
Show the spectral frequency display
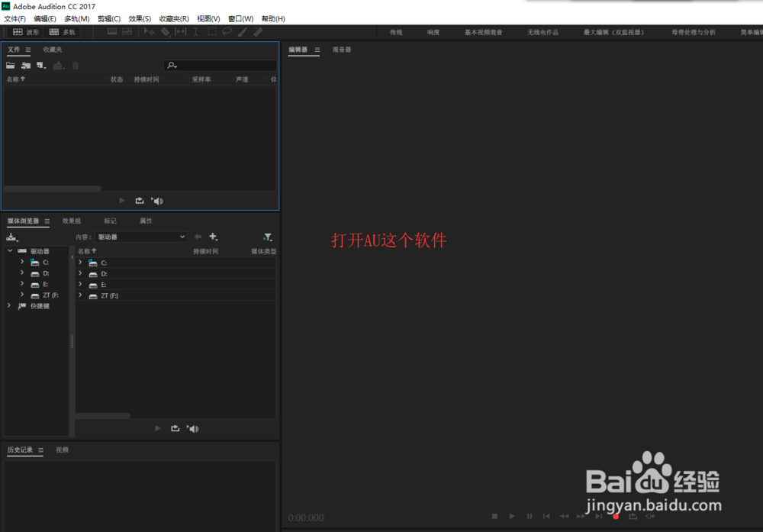tap(112, 32)
